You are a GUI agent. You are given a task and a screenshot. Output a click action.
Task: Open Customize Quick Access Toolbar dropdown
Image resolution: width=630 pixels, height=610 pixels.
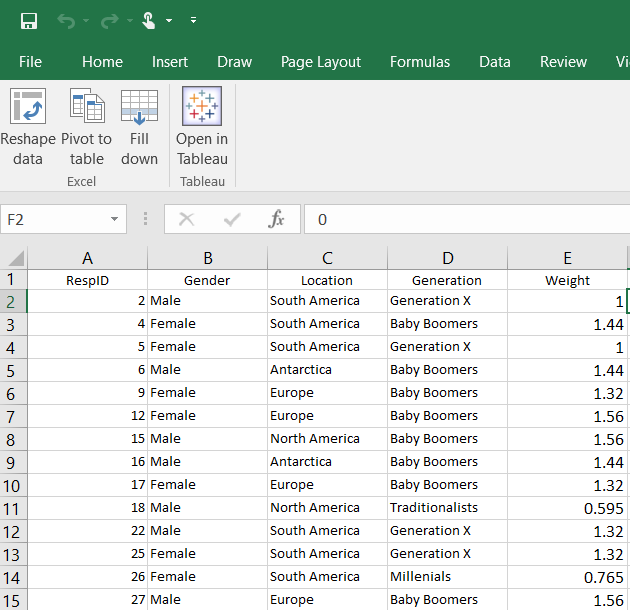[x=193, y=21]
